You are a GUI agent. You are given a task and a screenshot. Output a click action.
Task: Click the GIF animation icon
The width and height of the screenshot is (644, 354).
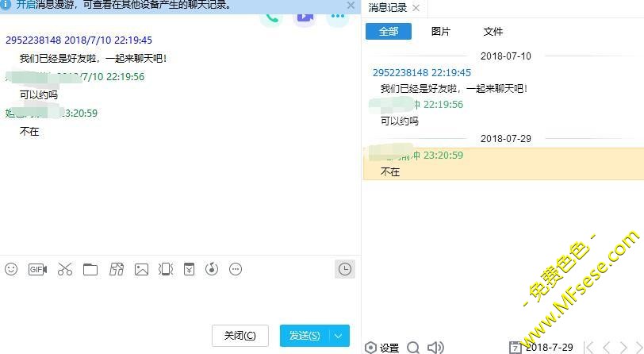tap(37, 269)
